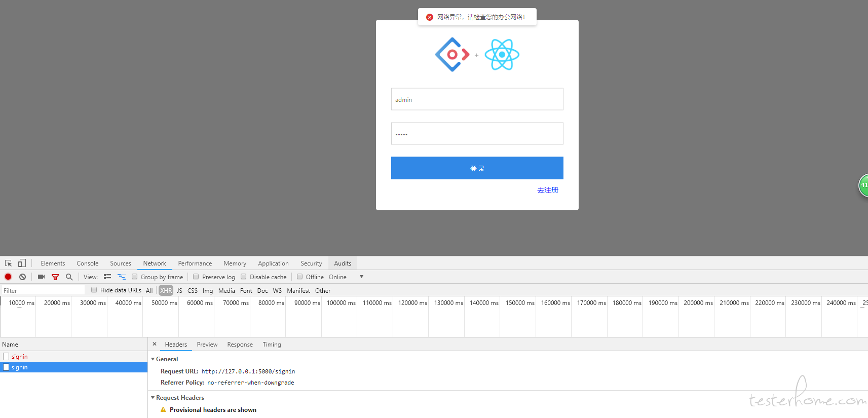Filter requests by Img

[208, 291]
